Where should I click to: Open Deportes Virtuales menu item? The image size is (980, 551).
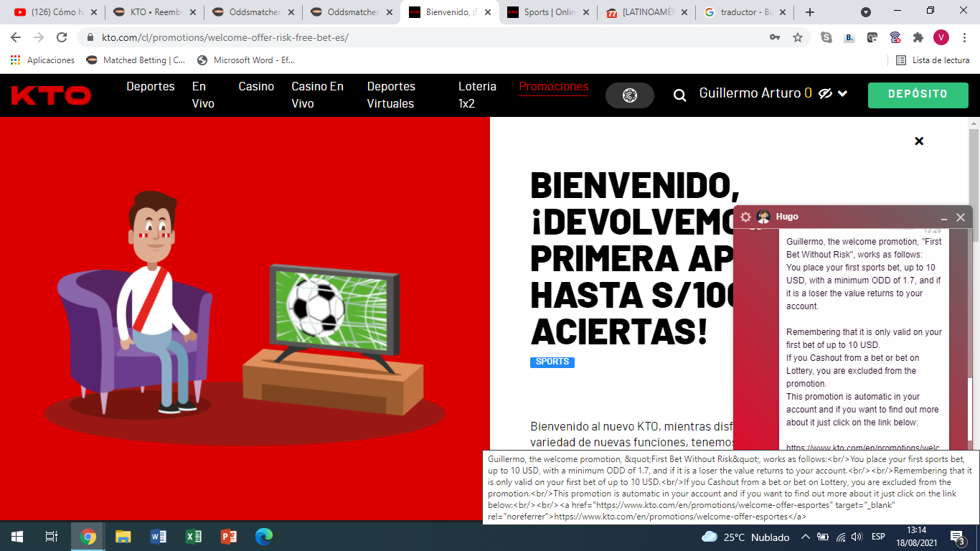point(391,95)
